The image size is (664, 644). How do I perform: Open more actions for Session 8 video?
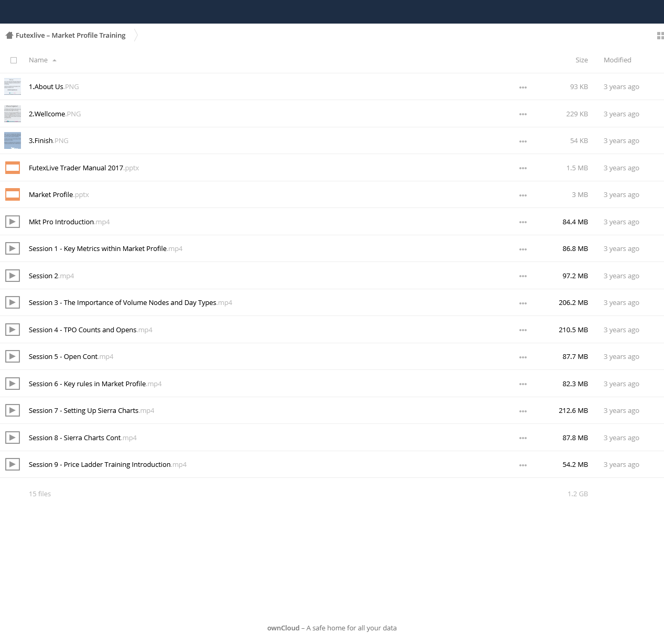(523, 438)
